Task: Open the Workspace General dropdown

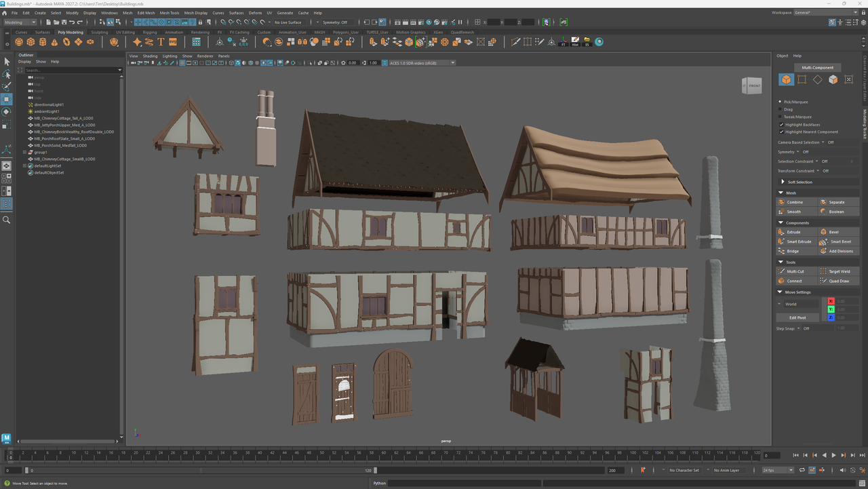Action: tap(826, 13)
